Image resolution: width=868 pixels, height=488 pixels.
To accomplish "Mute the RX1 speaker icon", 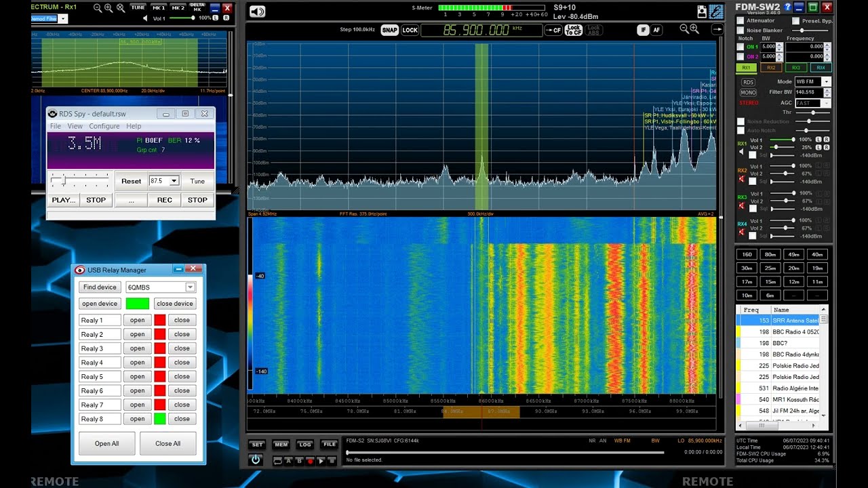I will click(742, 152).
